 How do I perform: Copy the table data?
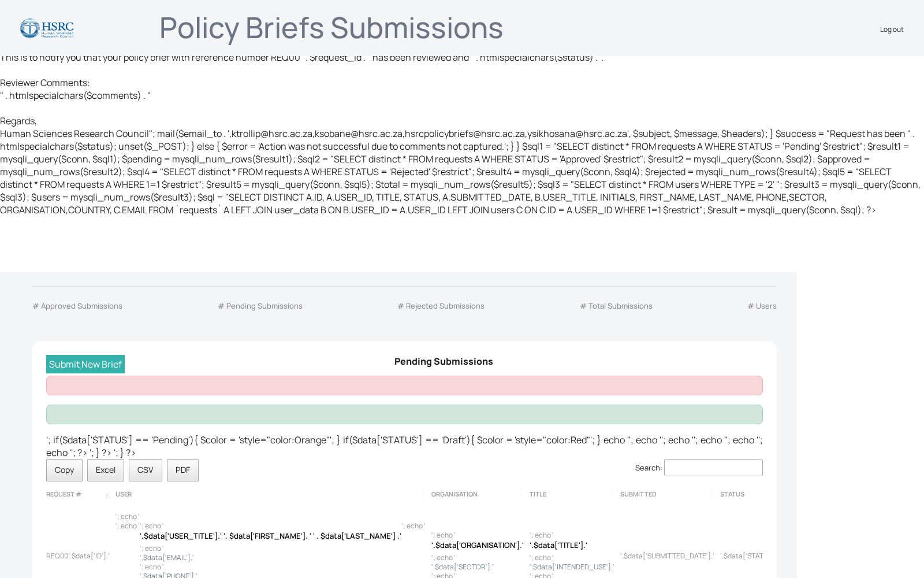[64, 470]
